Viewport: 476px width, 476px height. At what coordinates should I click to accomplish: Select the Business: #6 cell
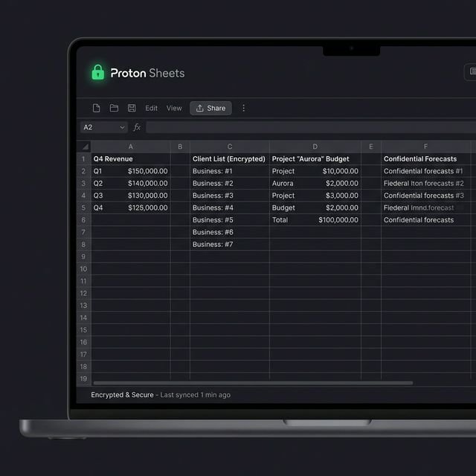pos(230,232)
